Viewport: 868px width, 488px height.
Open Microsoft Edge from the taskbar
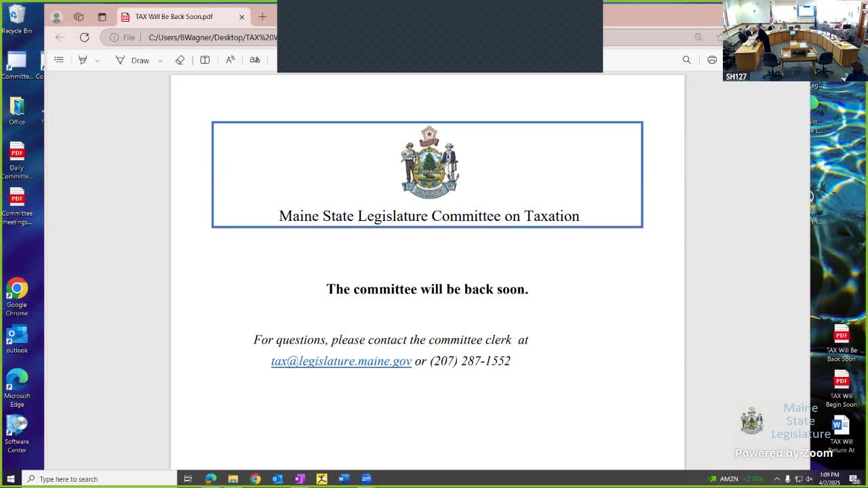[x=211, y=479]
